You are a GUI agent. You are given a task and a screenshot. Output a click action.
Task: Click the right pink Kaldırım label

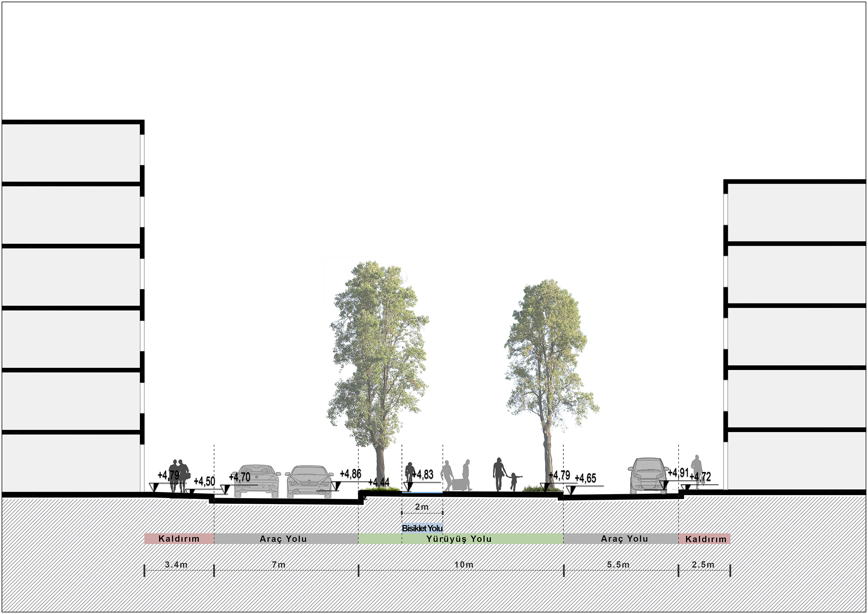pos(705,539)
